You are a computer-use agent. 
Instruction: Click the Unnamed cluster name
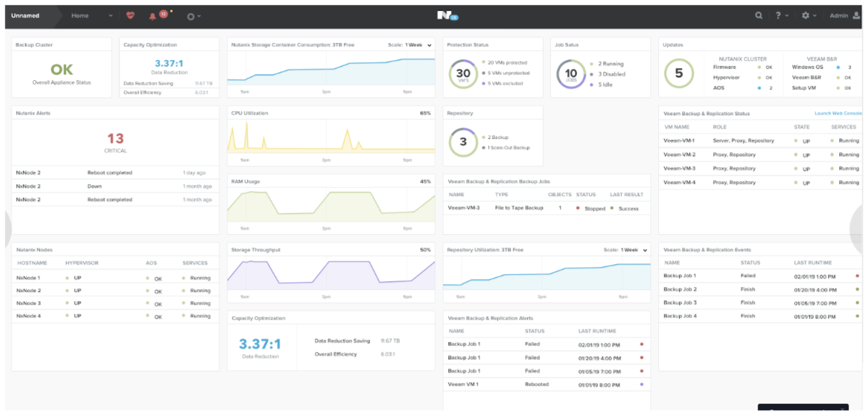[x=26, y=16]
